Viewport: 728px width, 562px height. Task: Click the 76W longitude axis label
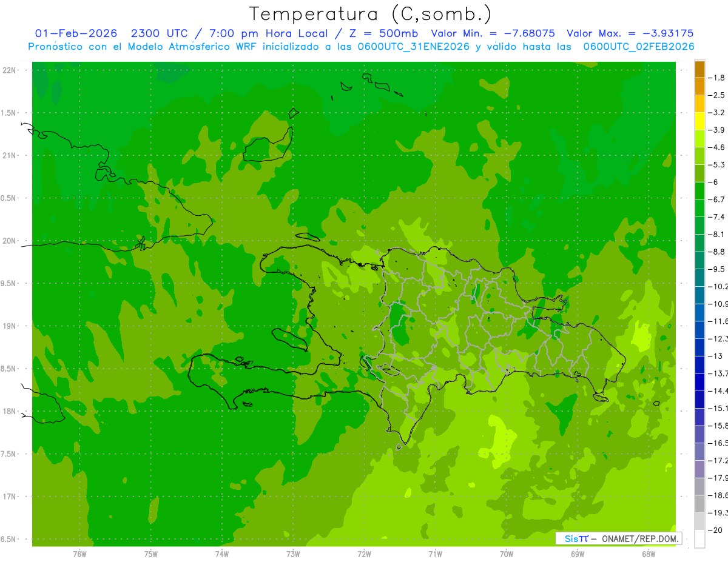coord(79,555)
